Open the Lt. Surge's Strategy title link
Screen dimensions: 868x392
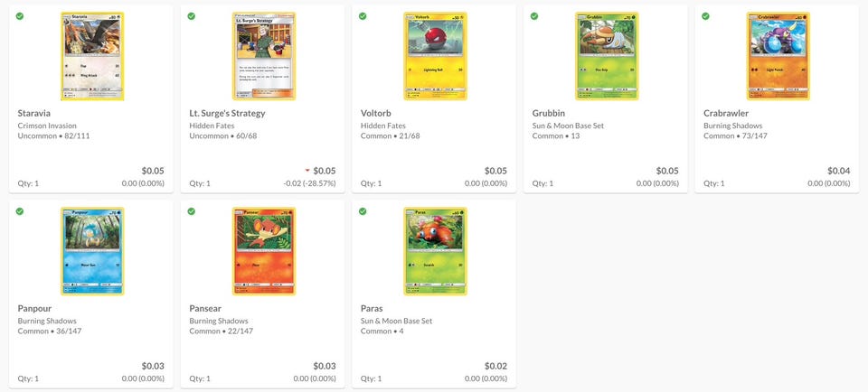(x=227, y=113)
